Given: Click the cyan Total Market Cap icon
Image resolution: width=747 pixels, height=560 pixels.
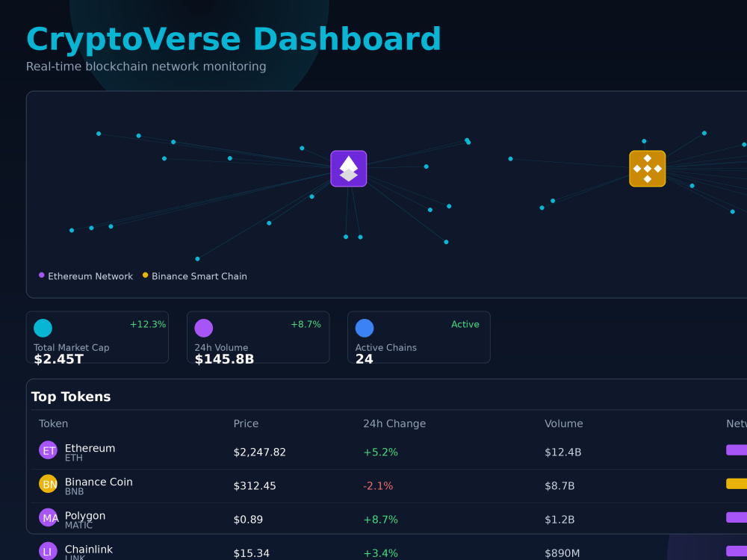Looking at the screenshot, I should click(x=43, y=328).
